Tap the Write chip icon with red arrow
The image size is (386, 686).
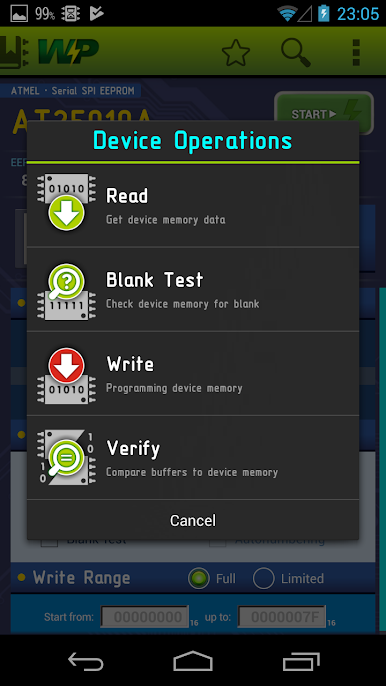point(66,375)
